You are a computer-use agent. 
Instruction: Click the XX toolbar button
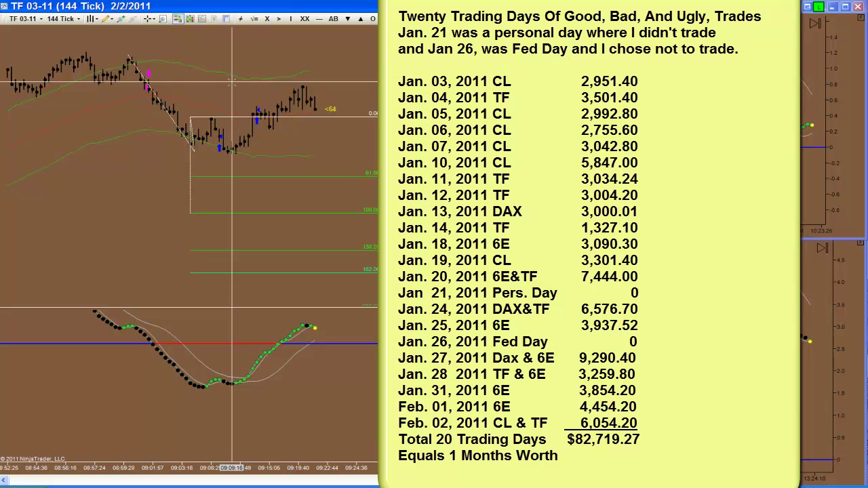304,19
